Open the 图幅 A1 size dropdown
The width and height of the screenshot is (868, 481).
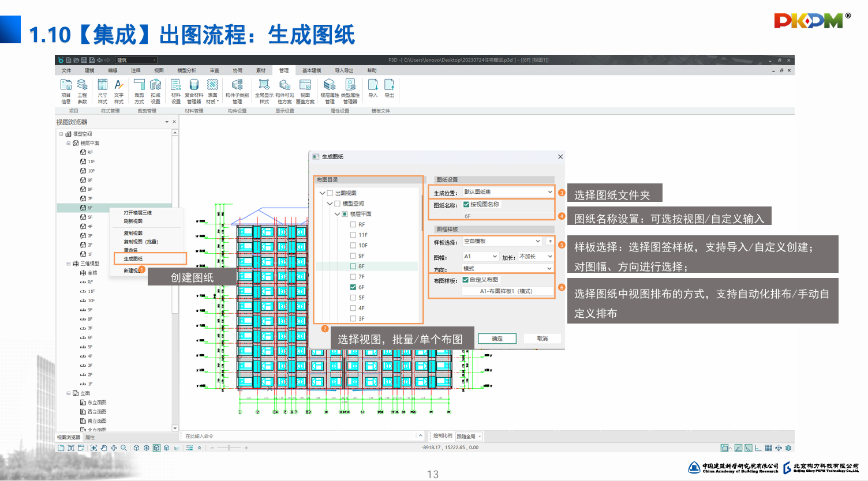pos(480,257)
